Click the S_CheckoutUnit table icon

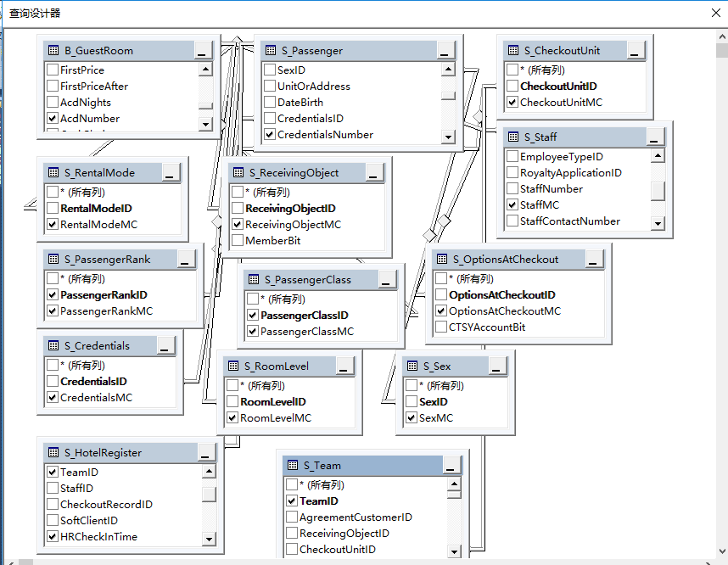click(x=513, y=51)
